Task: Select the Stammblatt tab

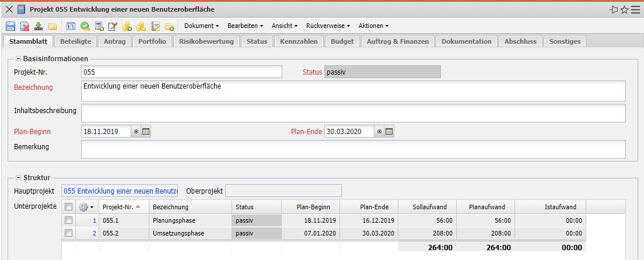Action: (x=28, y=41)
